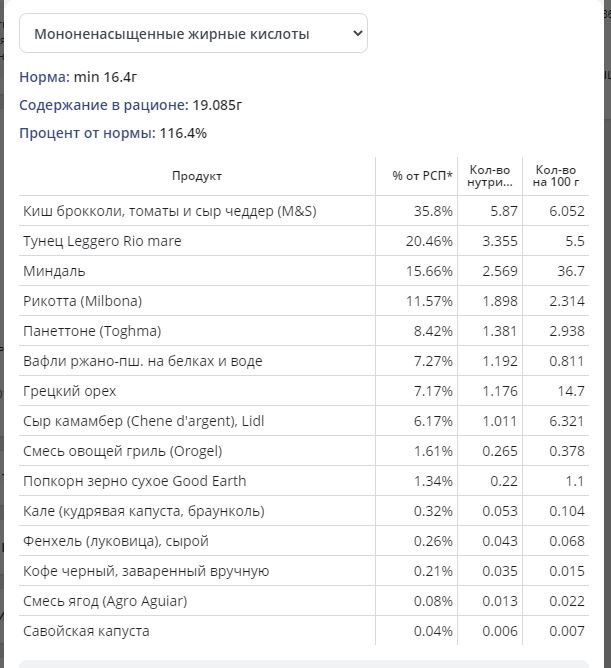Select Смесь ягод (Agro Aguiar)
The image size is (611, 668).
(x=304, y=601)
